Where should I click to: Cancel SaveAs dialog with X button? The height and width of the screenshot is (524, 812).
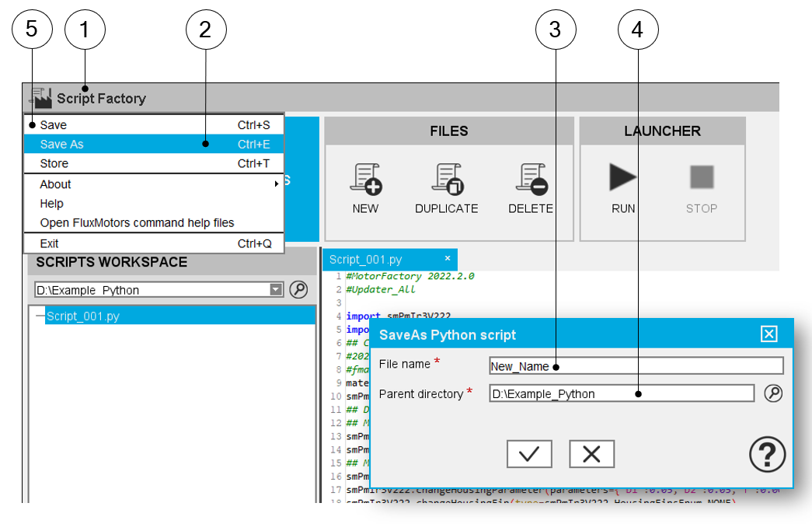point(591,454)
